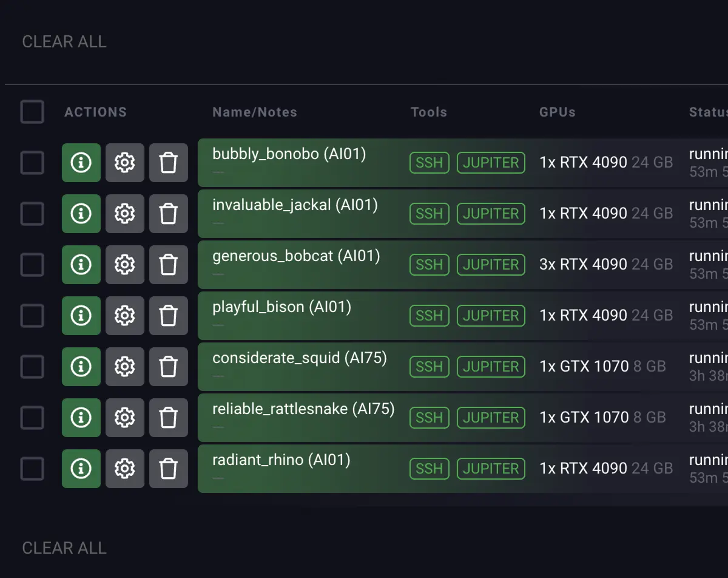The image size is (728, 578).
Task: Delete generous_bobcat using the trash icon
Action: pyautogui.click(x=168, y=265)
